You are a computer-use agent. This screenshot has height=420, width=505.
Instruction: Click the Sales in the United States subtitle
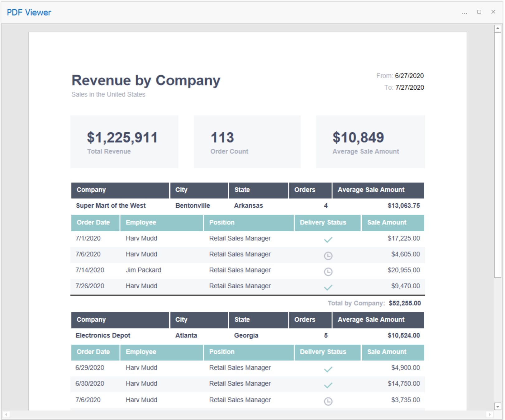pos(108,94)
